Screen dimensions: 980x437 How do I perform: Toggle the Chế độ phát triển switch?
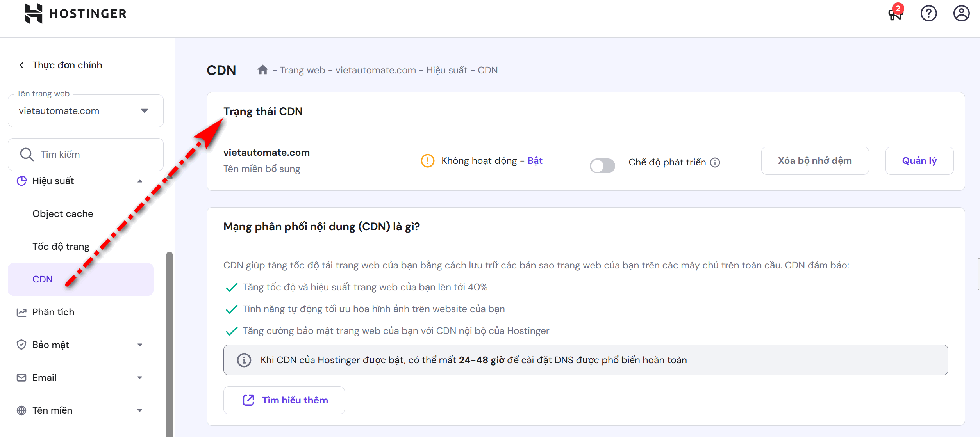point(602,166)
